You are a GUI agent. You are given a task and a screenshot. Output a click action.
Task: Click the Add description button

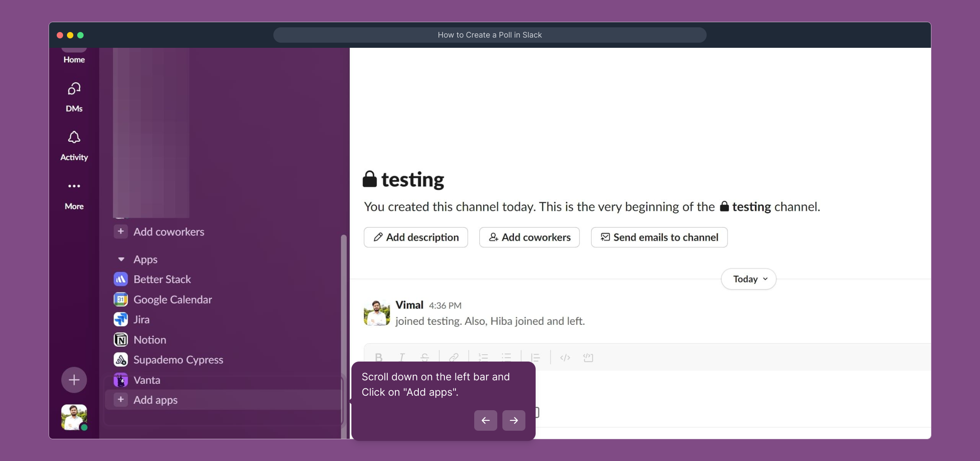coord(415,237)
